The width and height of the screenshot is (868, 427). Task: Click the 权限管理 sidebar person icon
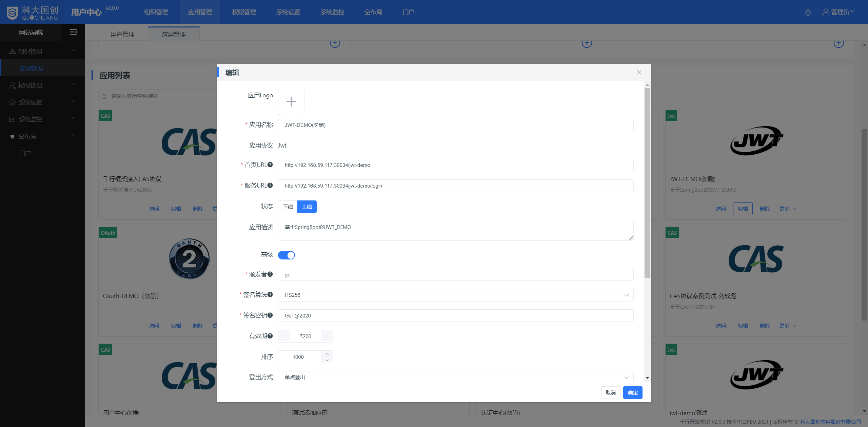(x=13, y=85)
